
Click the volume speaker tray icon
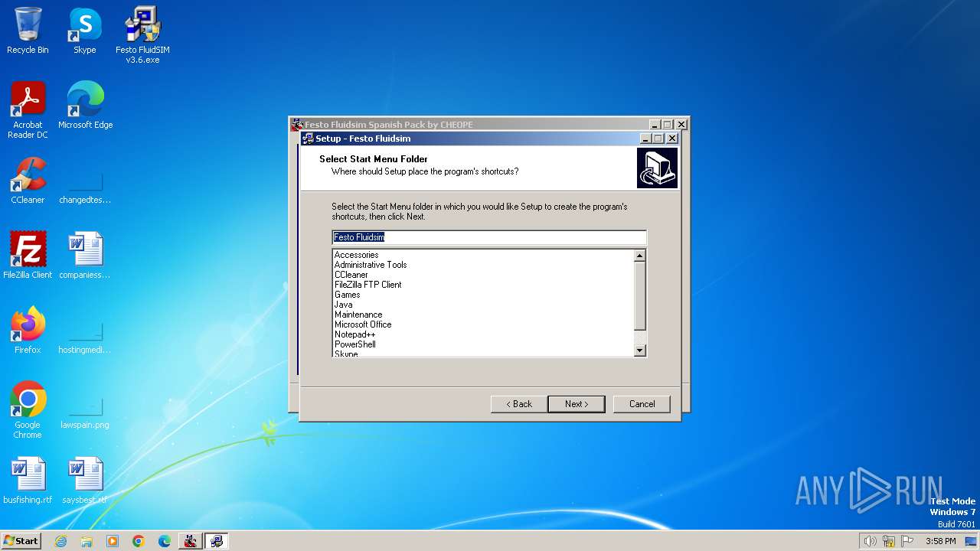point(870,541)
